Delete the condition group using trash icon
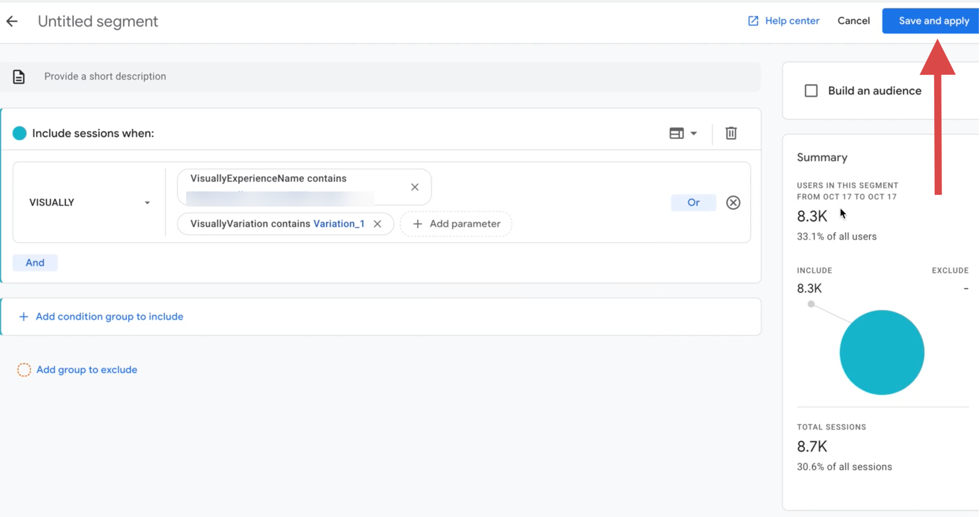 (731, 133)
